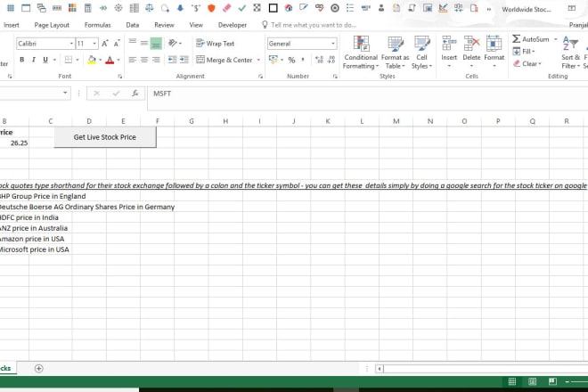588x392 pixels.
Task: Open the Calibri font name dropdown
Action: pyautogui.click(x=71, y=44)
